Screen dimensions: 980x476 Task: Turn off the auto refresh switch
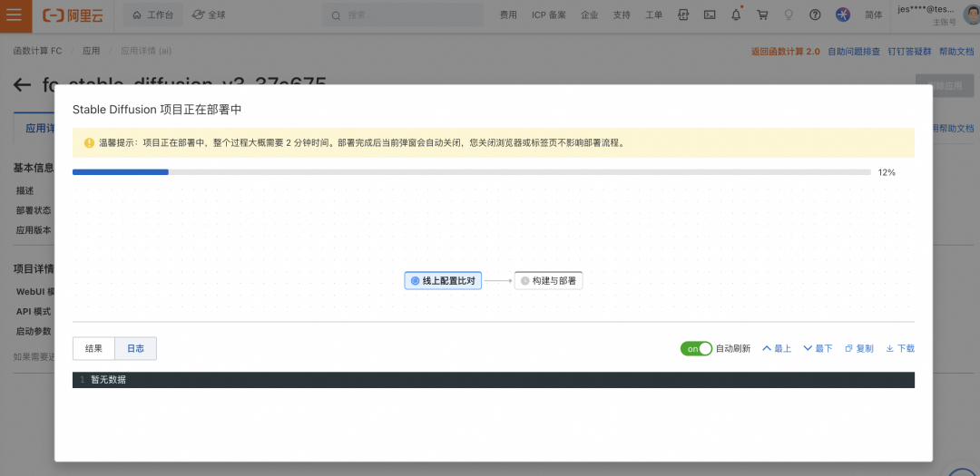pos(696,348)
